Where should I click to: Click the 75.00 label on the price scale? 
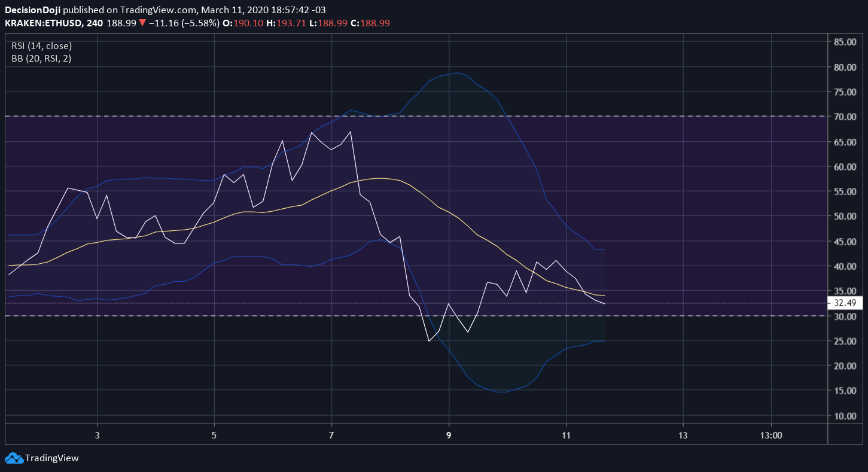pyautogui.click(x=844, y=92)
